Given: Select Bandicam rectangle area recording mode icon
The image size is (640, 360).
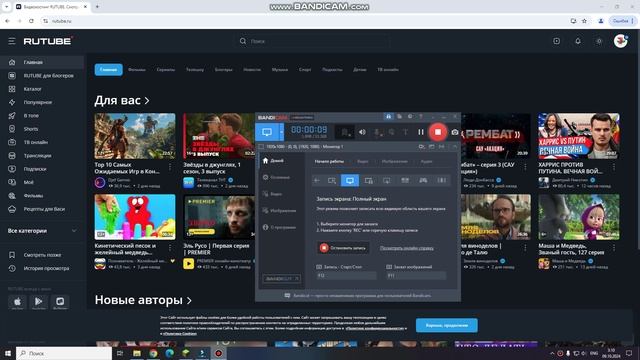Looking at the screenshot, I should pos(332,180).
